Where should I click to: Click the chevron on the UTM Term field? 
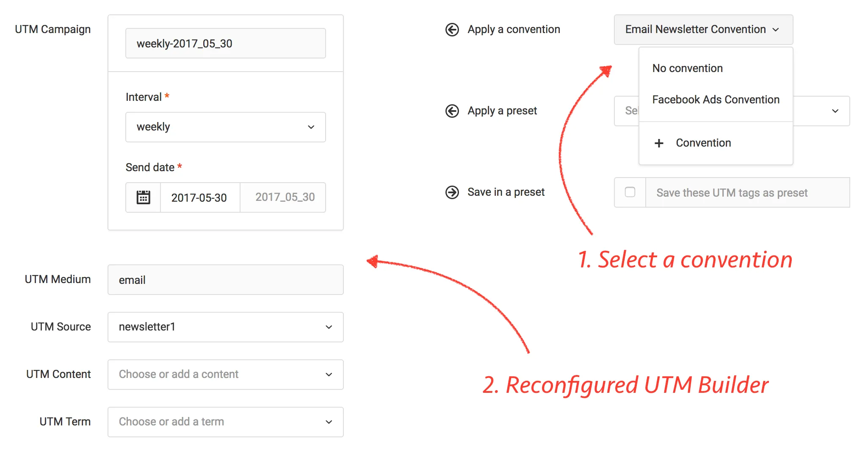coord(328,422)
